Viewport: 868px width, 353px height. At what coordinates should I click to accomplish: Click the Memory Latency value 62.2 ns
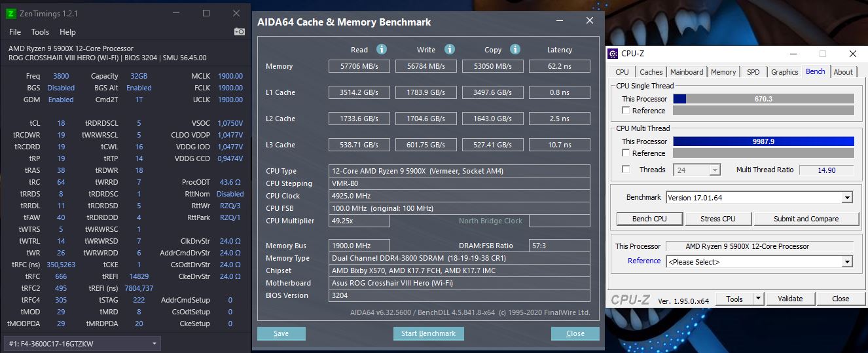point(560,66)
